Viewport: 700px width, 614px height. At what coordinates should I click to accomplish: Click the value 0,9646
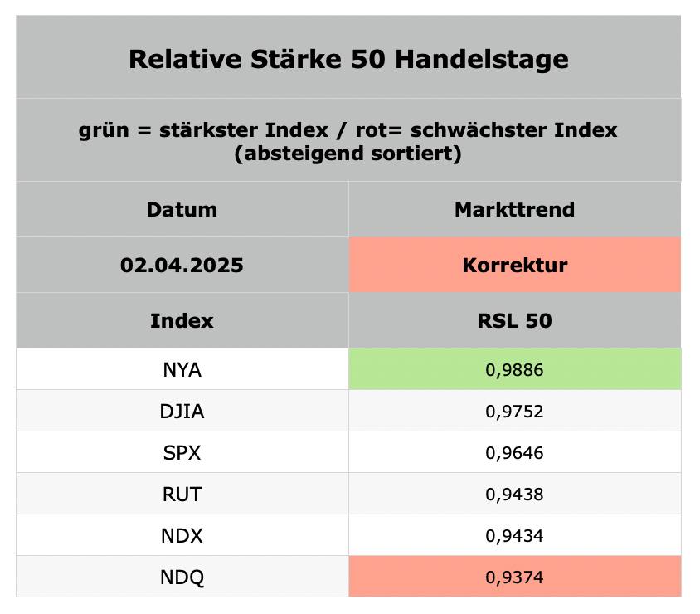(x=514, y=452)
